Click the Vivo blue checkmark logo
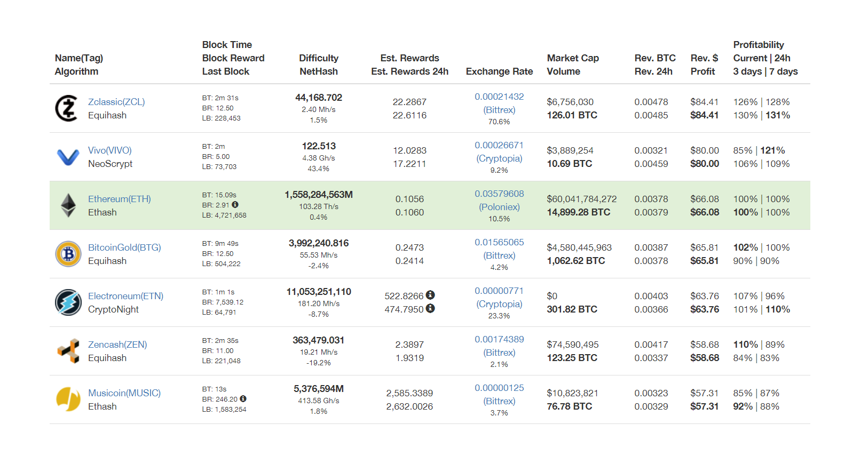This screenshot has width=868, height=464. tap(68, 157)
